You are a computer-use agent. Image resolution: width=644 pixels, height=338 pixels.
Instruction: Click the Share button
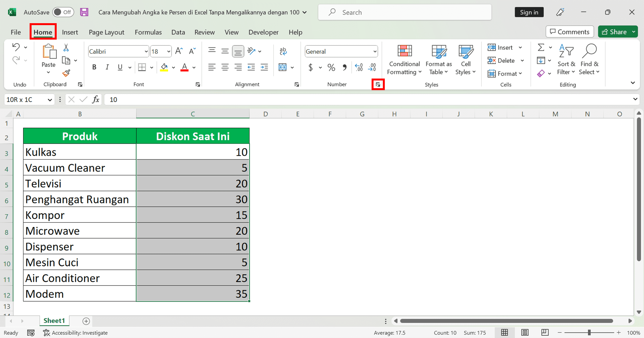click(614, 32)
